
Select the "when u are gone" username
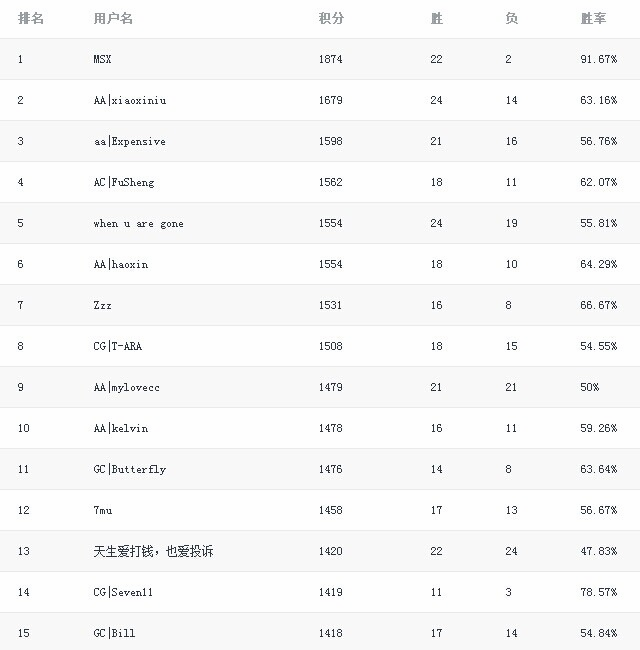(x=138, y=224)
